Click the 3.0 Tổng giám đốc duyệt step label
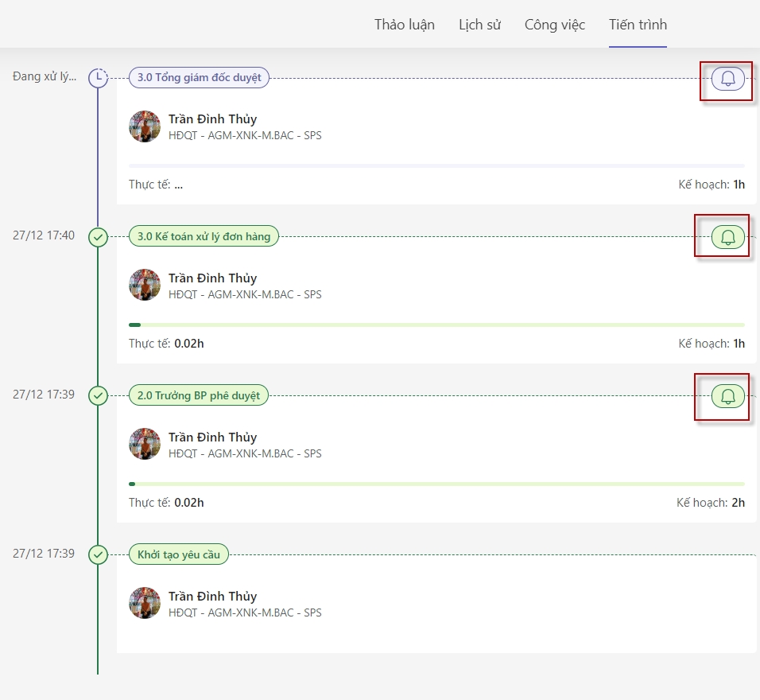 point(199,78)
